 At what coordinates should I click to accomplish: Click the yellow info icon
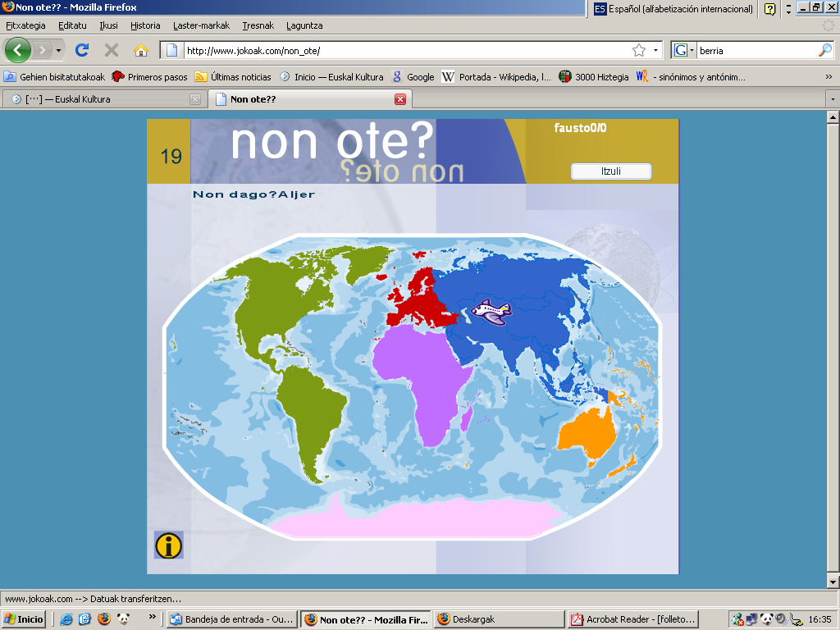168,546
